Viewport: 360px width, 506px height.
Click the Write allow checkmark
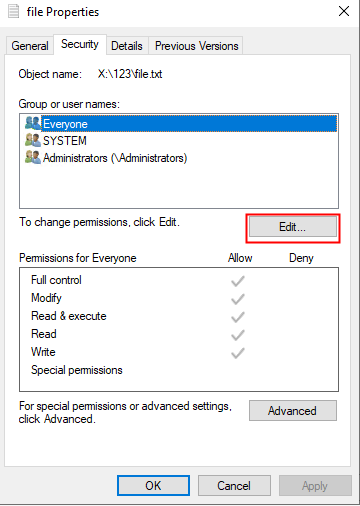[x=238, y=353]
